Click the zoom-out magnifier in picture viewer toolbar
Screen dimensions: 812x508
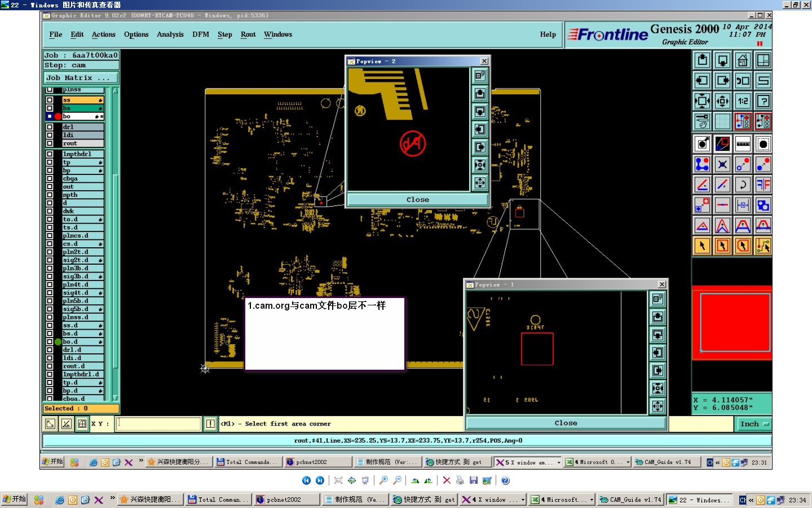click(x=397, y=480)
